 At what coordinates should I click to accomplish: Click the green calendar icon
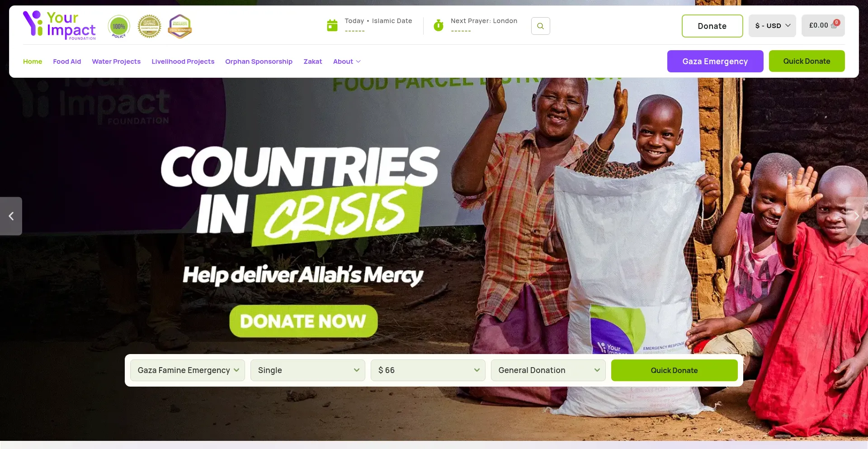(x=332, y=25)
